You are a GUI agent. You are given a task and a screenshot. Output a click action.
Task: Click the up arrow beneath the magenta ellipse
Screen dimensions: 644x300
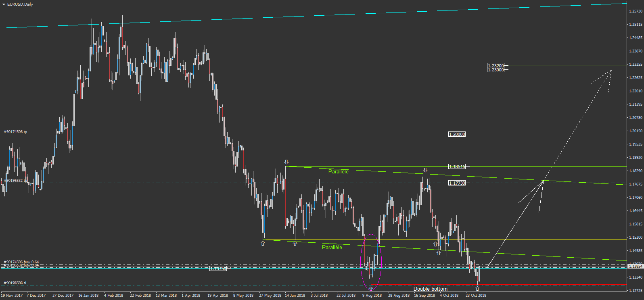pyautogui.click(x=371, y=289)
